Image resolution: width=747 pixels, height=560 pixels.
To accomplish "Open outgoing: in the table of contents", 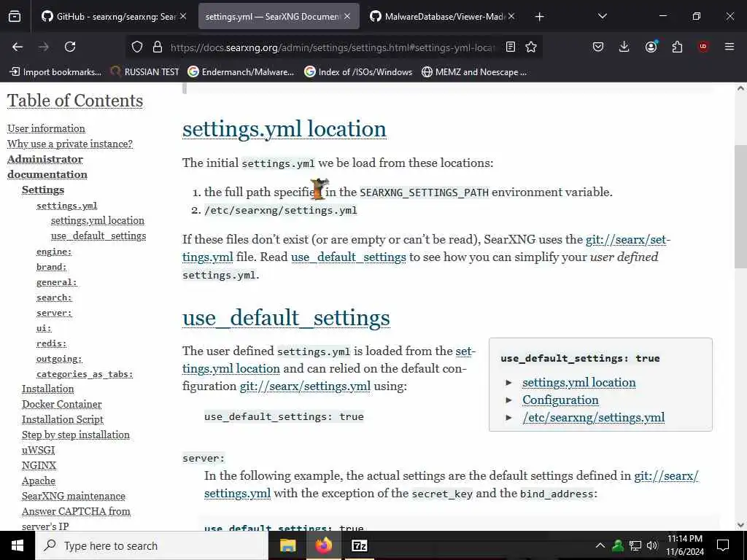I will 59,359.
